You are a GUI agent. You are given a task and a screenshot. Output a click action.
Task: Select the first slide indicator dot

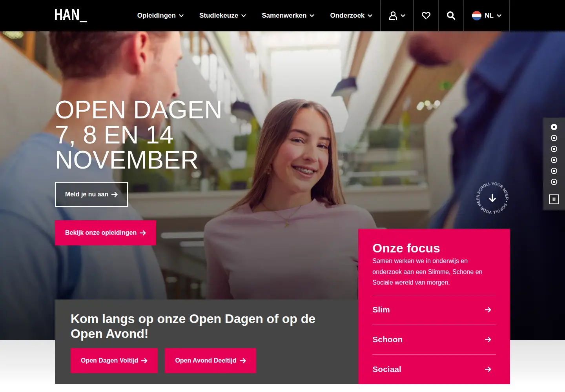[x=554, y=127]
